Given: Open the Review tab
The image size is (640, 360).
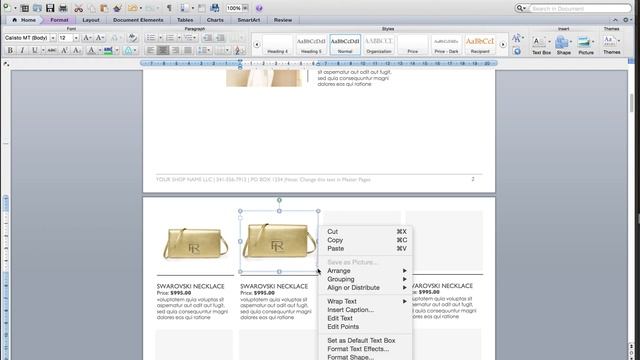Looking at the screenshot, I should coord(283,20).
